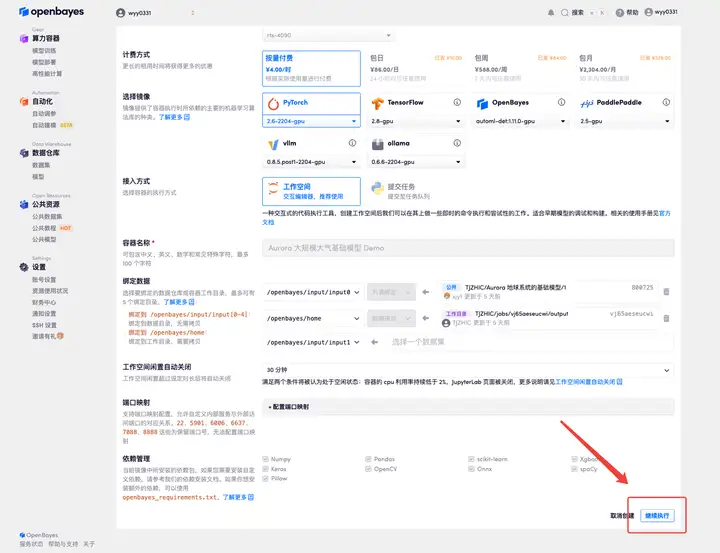Open PyTorch version dropdown 2.6-2204-gpu
The image size is (720, 553).
click(x=311, y=121)
